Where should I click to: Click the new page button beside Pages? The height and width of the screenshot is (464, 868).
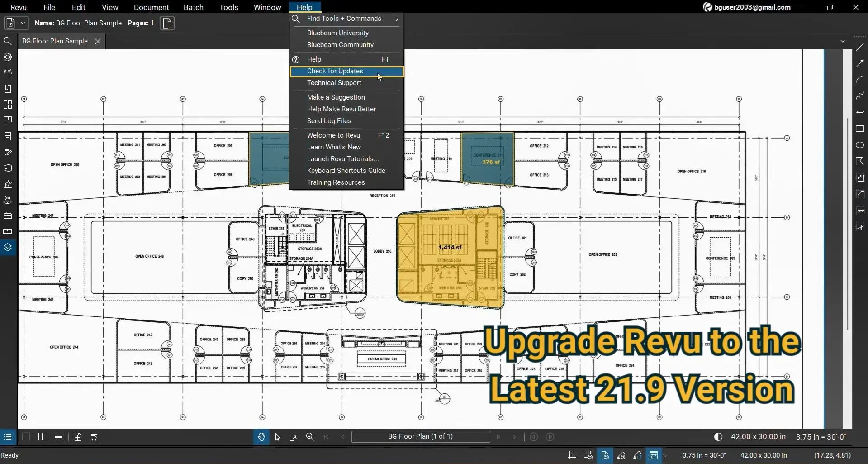click(167, 23)
